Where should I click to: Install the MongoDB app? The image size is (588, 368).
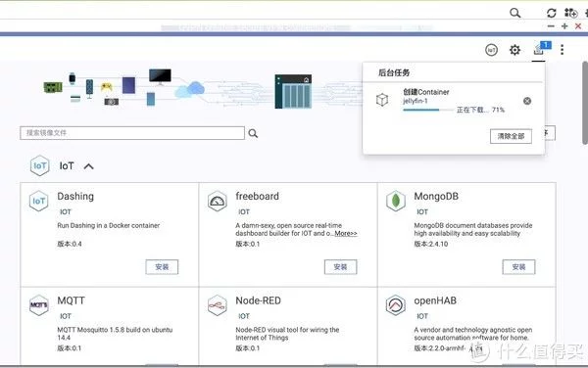coord(518,267)
